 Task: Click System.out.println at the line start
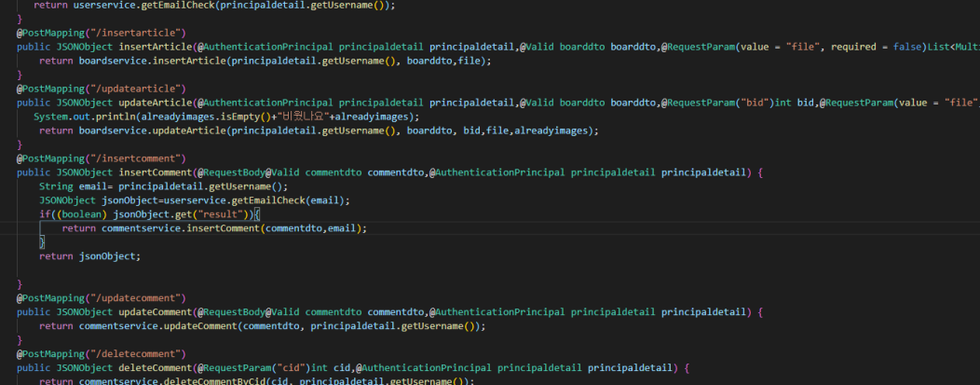tap(85, 117)
